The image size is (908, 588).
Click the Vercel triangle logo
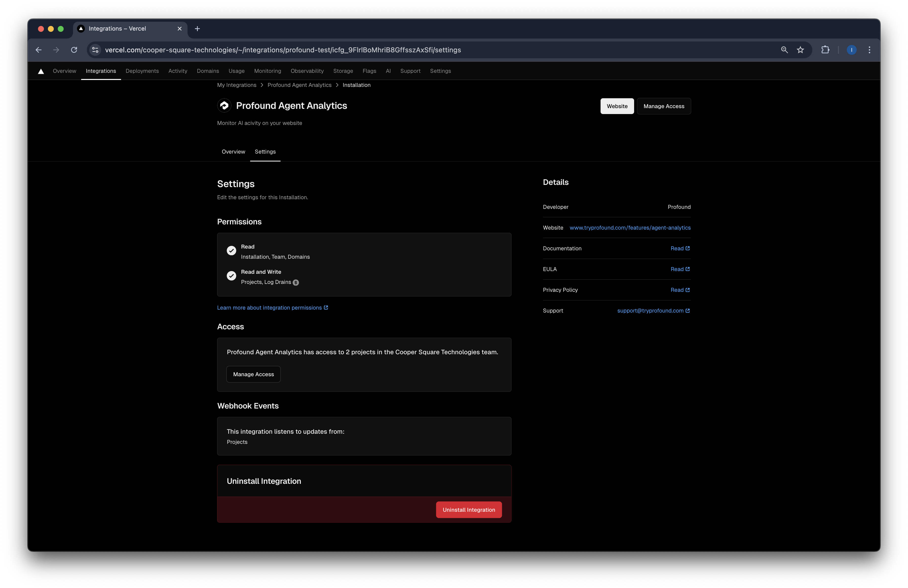click(x=41, y=71)
